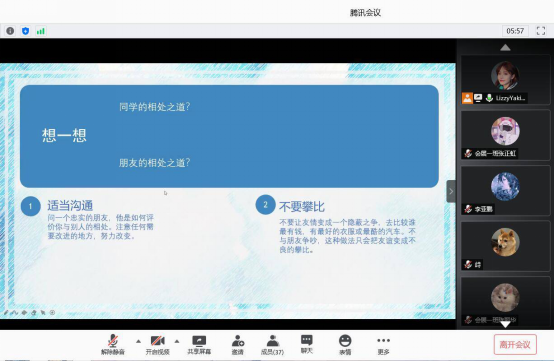Image resolution: width=554 pixels, height=362 pixels.
Task: Select the shiba dog avatar participant tile
Action: pos(505,246)
